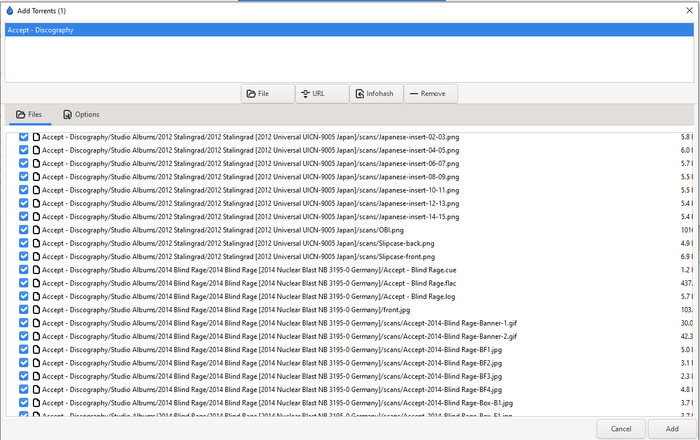
Task: Select the Blind Rage-Banner-2.gif file path
Action: [279, 336]
